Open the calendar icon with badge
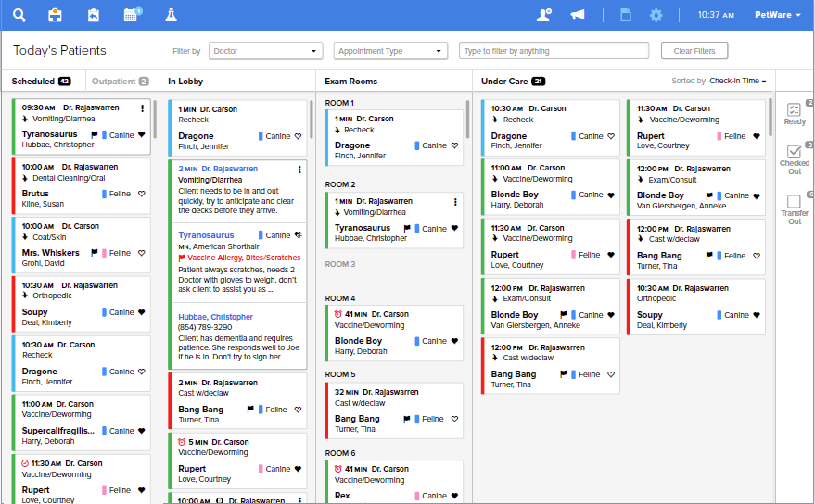The image size is (815, 504). tap(132, 15)
